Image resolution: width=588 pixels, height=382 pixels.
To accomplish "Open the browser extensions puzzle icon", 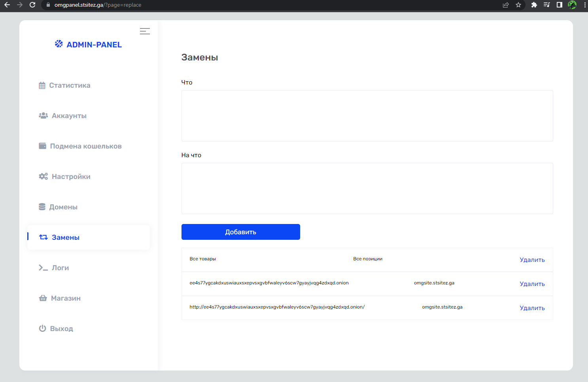I will [x=534, y=5].
